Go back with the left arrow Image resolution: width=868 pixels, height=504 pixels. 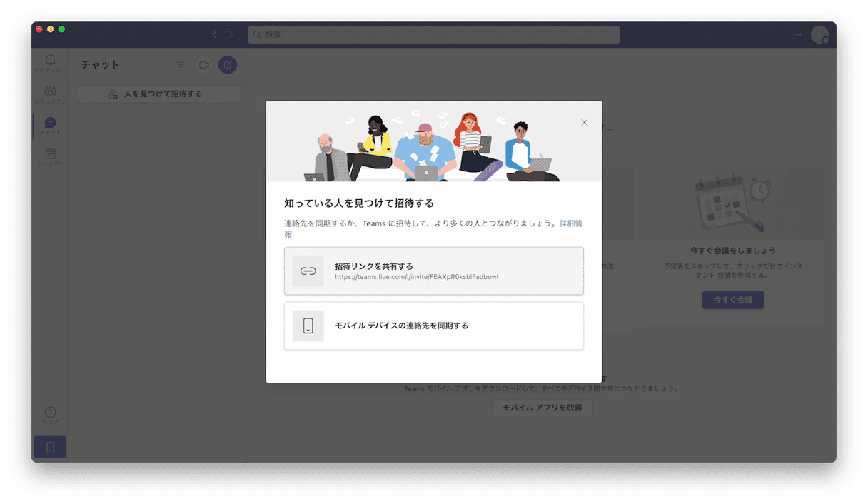(214, 34)
